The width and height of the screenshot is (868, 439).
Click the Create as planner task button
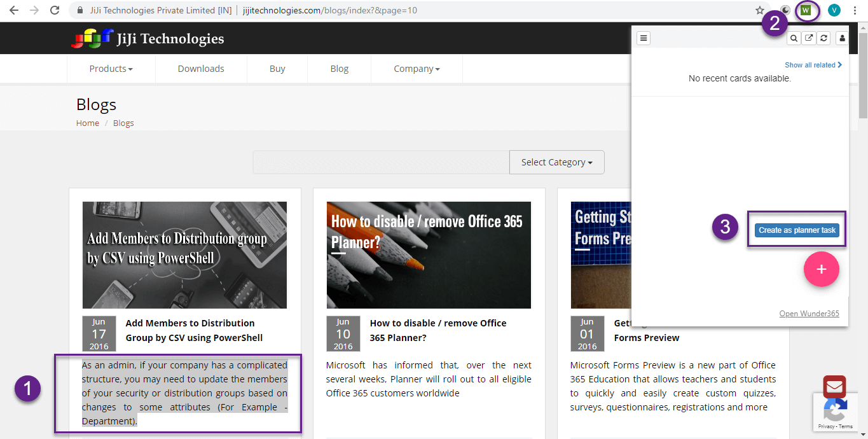coord(797,230)
